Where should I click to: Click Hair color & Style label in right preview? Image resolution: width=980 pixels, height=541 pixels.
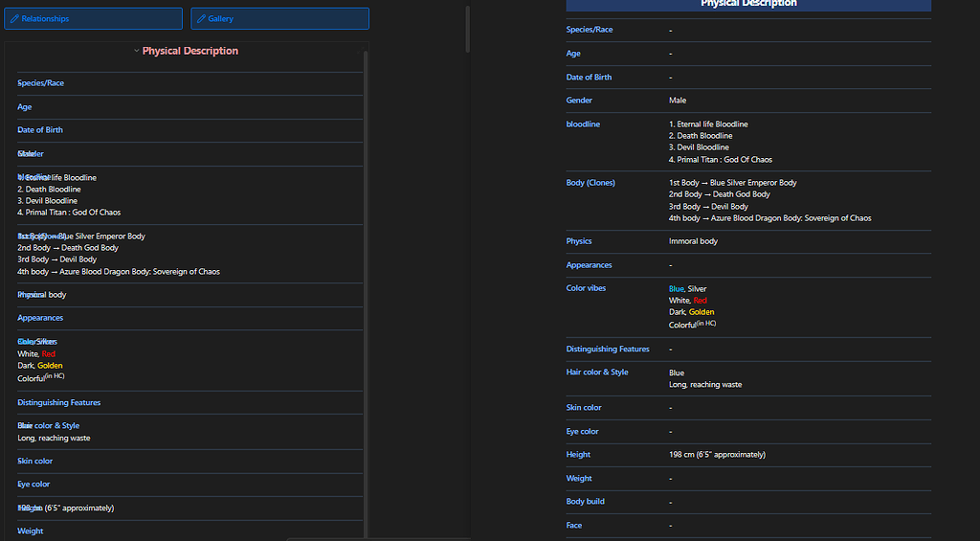point(597,372)
